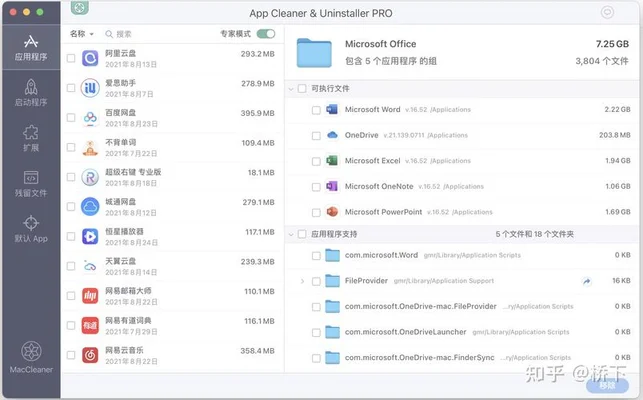Check the com.microsoft.OneDriveLauncher checkbox
The image size is (643, 400).
[316, 333]
